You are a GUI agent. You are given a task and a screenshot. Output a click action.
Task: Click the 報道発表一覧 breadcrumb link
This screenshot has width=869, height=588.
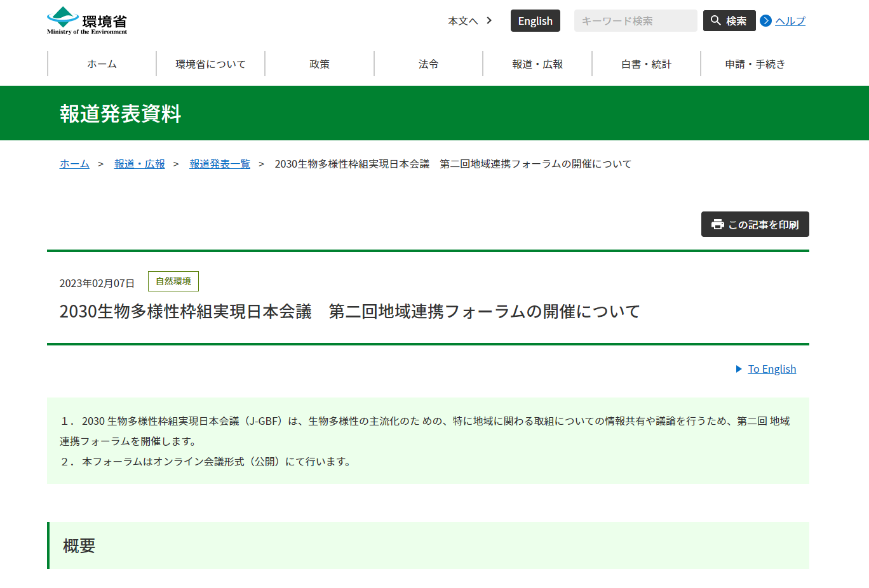pyautogui.click(x=220, y=164)
